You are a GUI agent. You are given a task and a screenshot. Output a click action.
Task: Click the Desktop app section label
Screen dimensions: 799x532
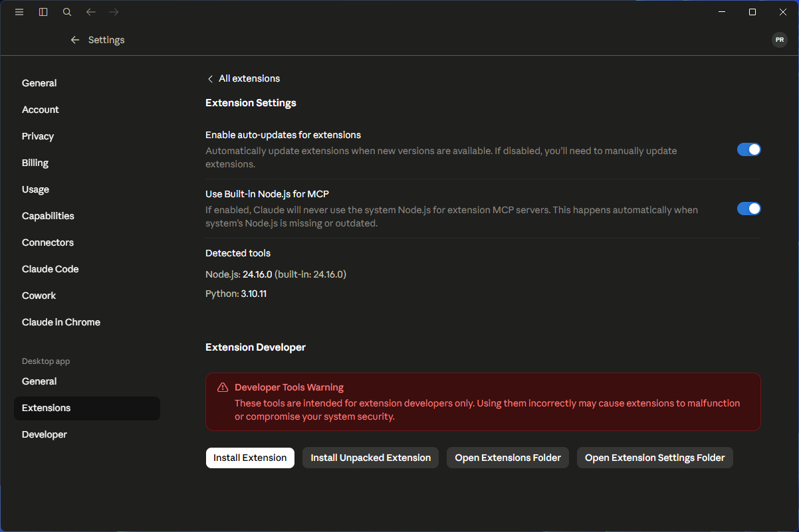coord(46,361)
